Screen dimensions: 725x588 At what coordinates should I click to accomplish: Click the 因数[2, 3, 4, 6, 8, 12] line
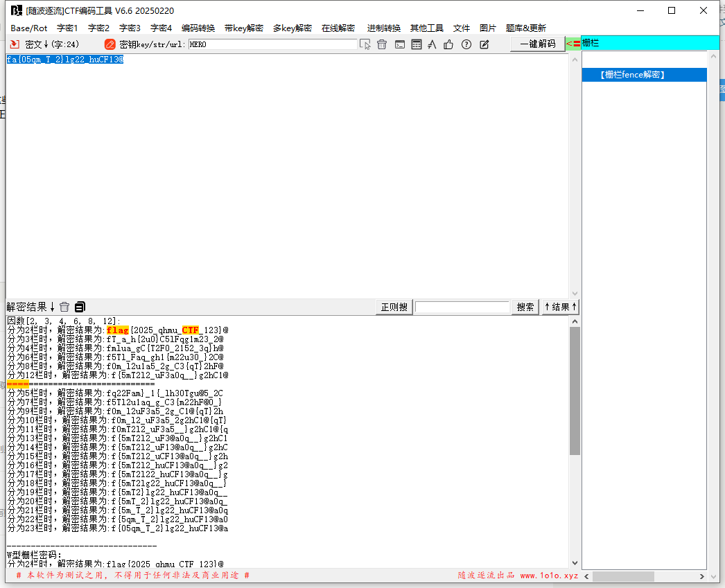coord(63,321)
